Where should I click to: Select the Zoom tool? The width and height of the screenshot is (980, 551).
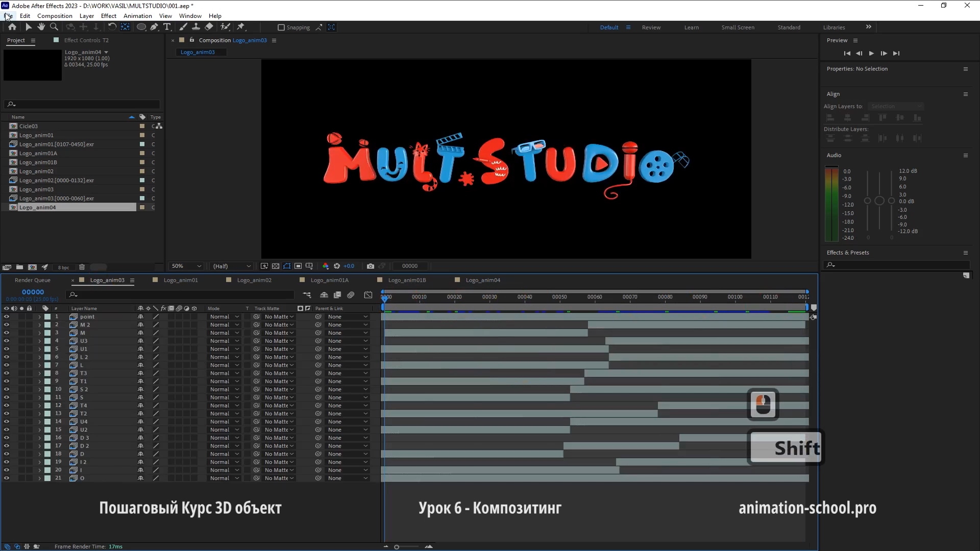[x=54, y=27]
